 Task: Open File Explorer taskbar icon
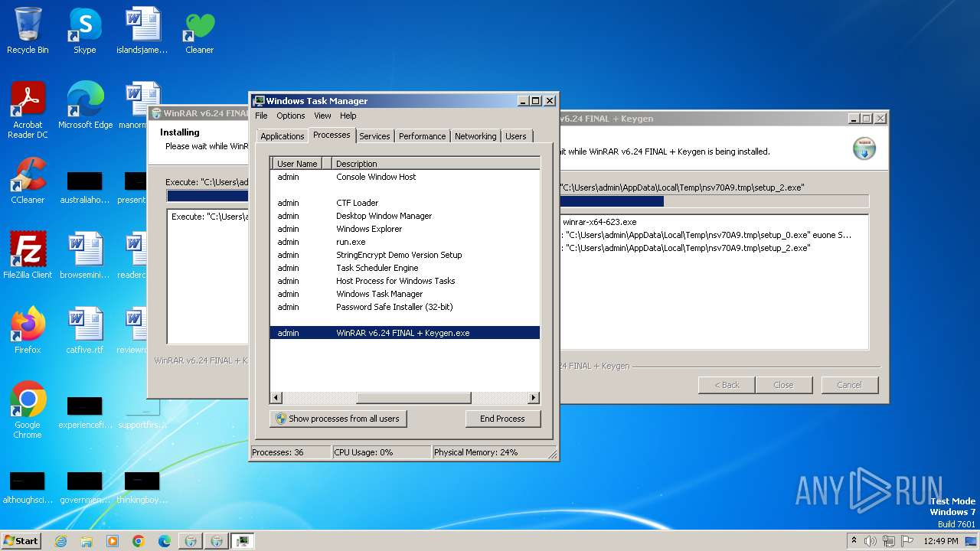coord(87,541)
